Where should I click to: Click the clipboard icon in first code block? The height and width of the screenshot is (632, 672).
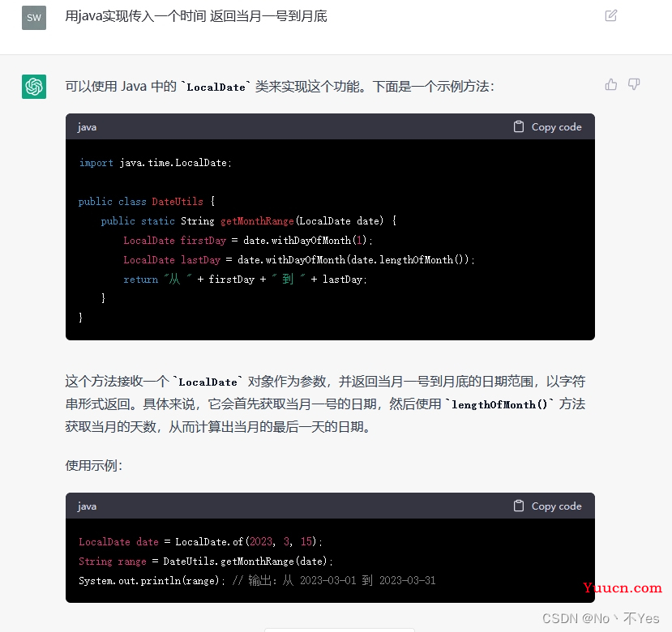coord(519,127)
